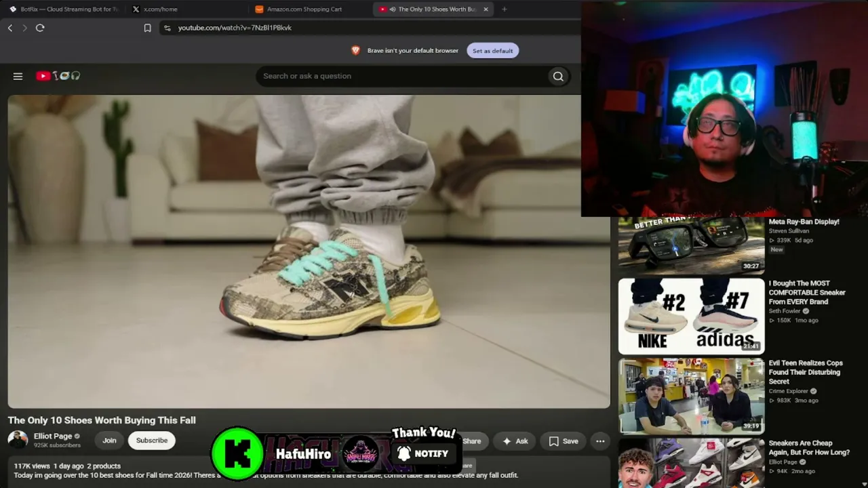
Task: Select the Only 10 Shoes Worth Buying tab
Action: coord(432,9)
